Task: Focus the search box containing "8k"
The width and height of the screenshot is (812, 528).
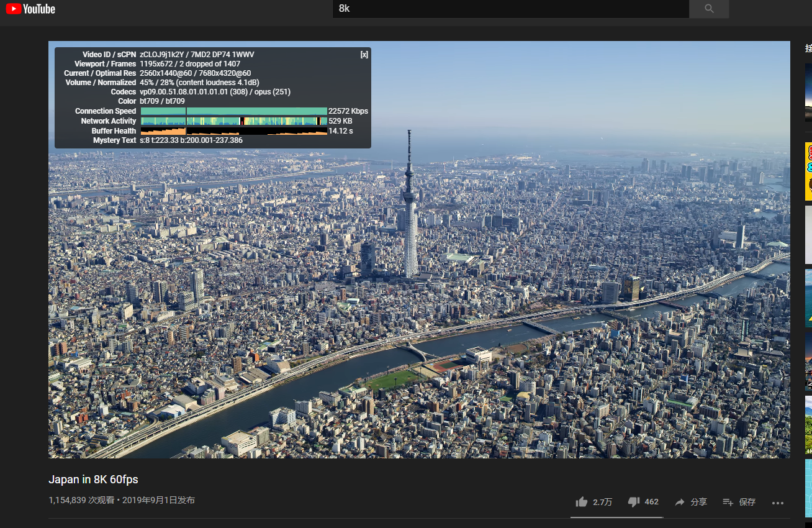Action: point(510,9)
